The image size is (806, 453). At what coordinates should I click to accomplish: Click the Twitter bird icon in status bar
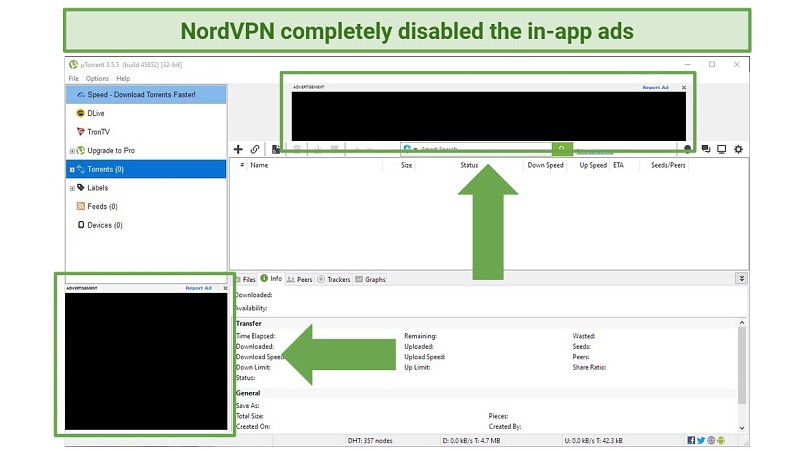pyautogui.click(x=701, y=440)
